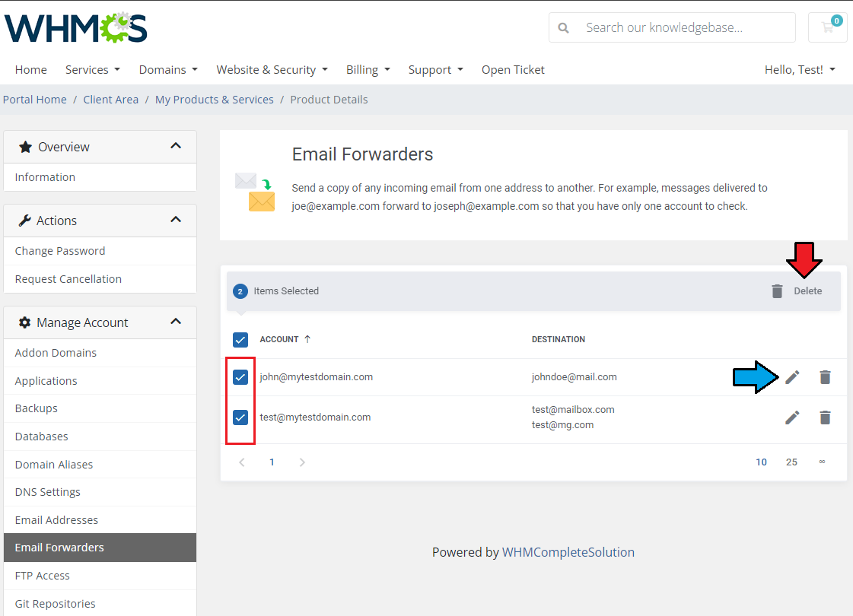Select Change Password in sidebar
Viewport: 853px width, 616px height.
(x=100, y=251)
